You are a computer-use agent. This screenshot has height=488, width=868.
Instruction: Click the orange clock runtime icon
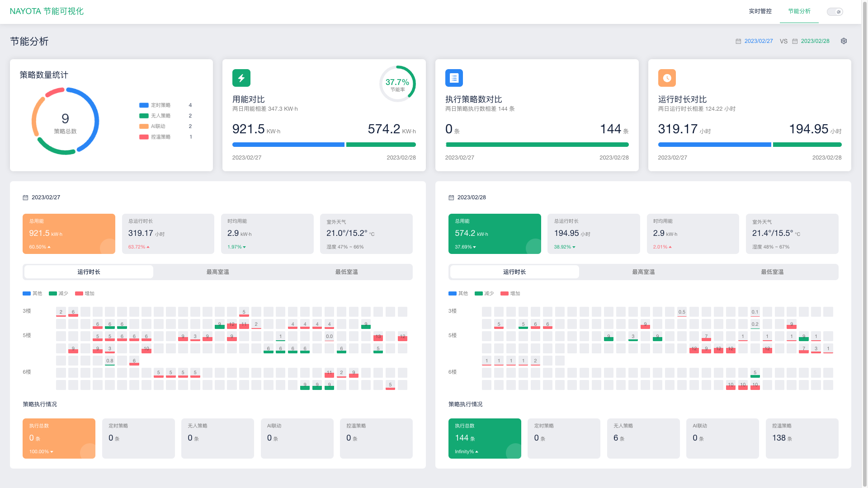[667, 78]
